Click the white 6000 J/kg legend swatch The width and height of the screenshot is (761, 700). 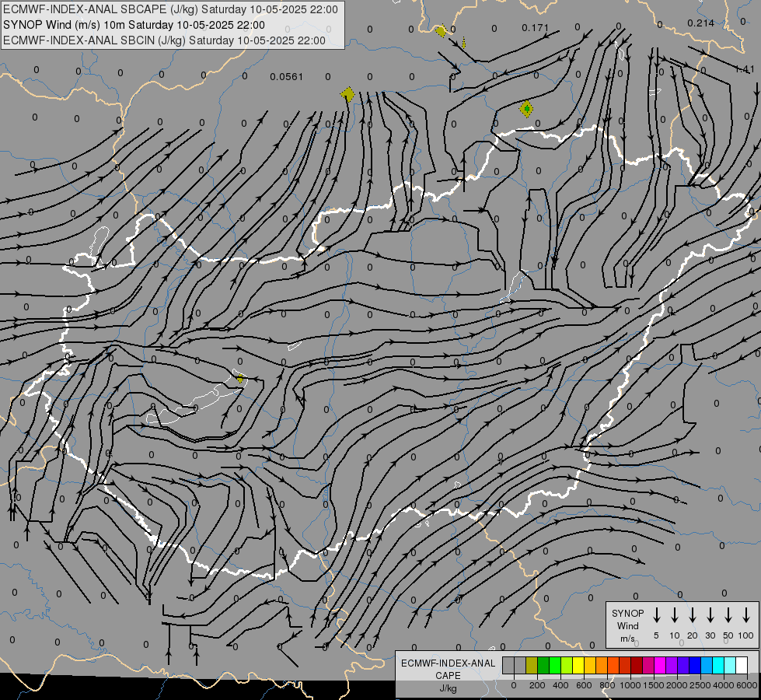click(741, 665)
